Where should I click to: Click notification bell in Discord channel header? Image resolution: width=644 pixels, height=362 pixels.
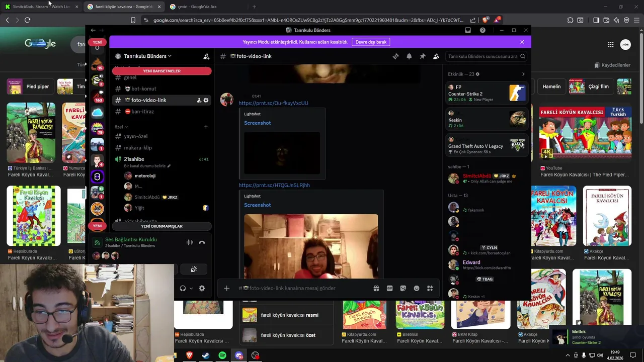click(x=409, y=56)
